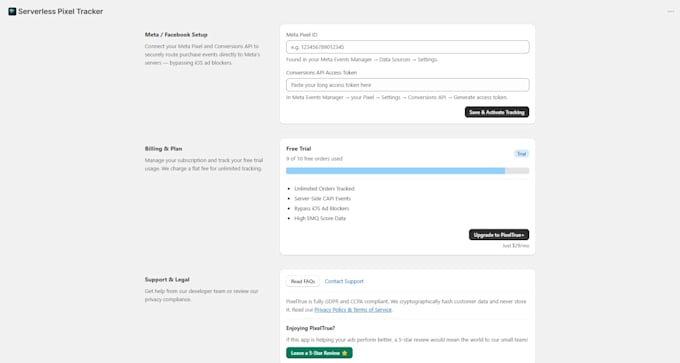Open Privacy Policy & Terms of Service link
This screenshot has width=680, height=363.
point(353,310)
